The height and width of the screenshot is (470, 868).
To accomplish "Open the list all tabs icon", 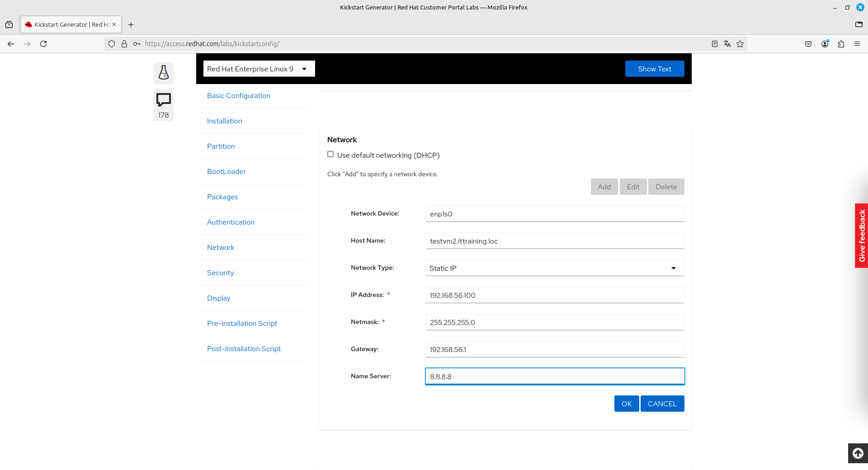I will [859, 25].
